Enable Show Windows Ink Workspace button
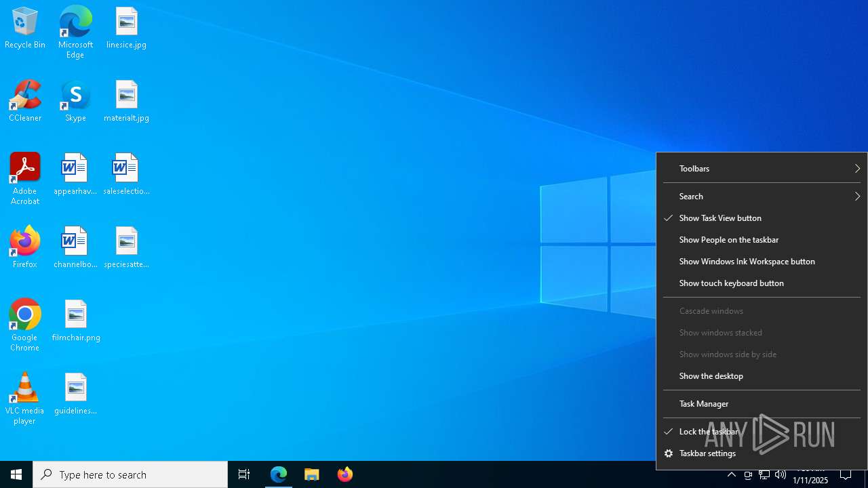The width and height of the screenshot is (868, 488). pyautogui.click(x=762, y=262)
